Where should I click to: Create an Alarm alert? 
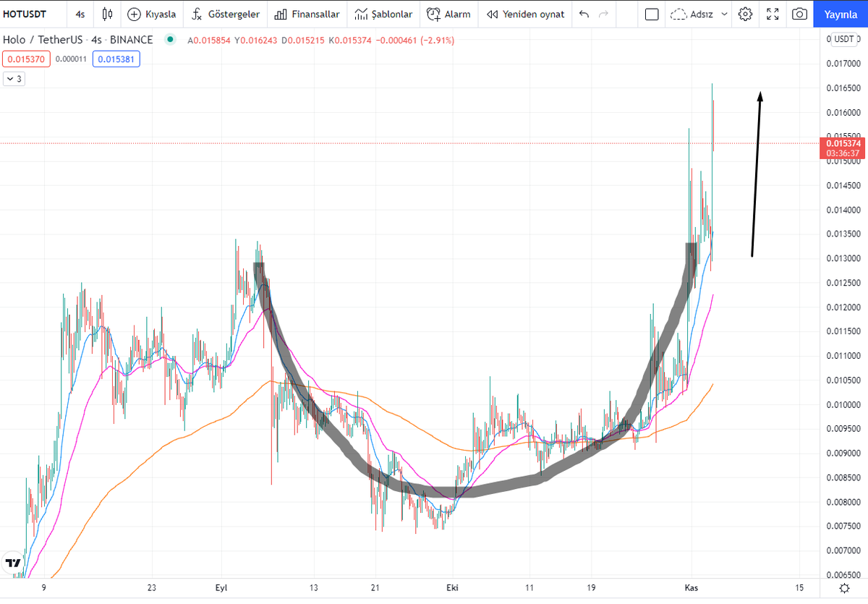click(448, 14)
